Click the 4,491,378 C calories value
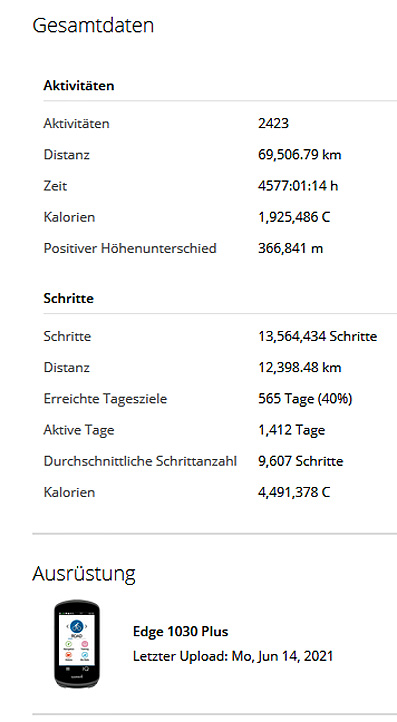397x722 pixels. pos(294,492)
